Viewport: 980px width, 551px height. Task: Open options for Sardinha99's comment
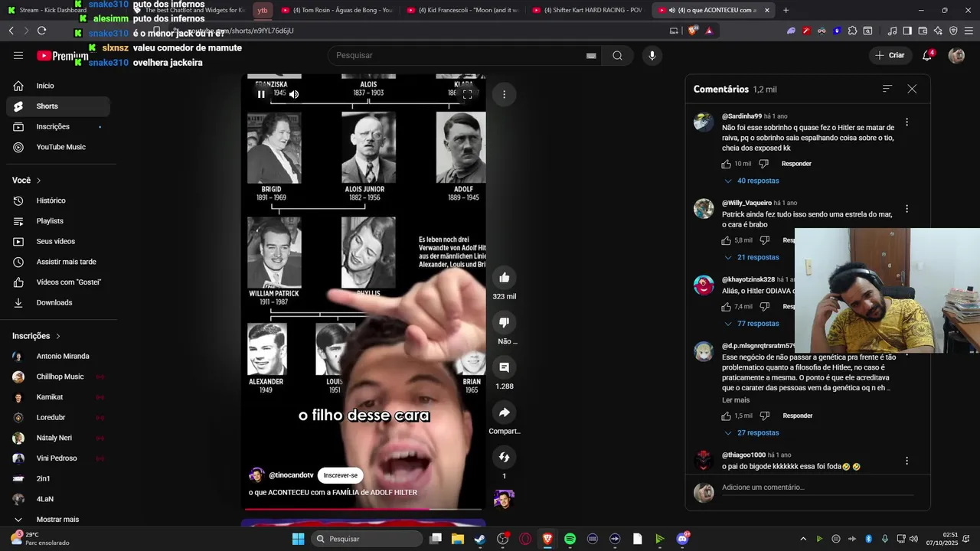pyautogui.click(x=906, y=122)
